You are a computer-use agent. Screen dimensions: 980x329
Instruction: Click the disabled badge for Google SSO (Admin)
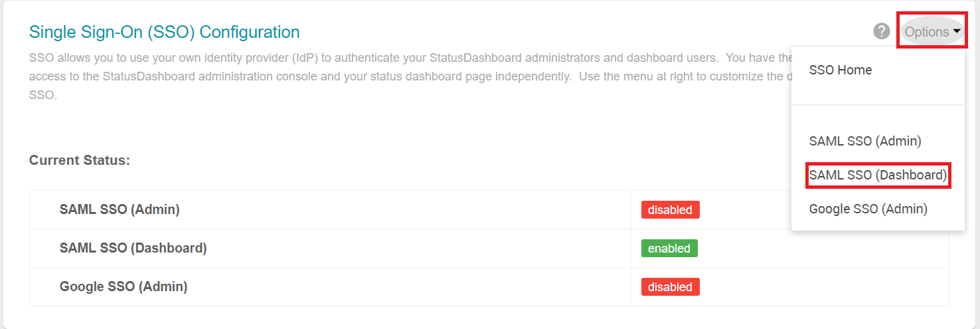click(670, 287)
